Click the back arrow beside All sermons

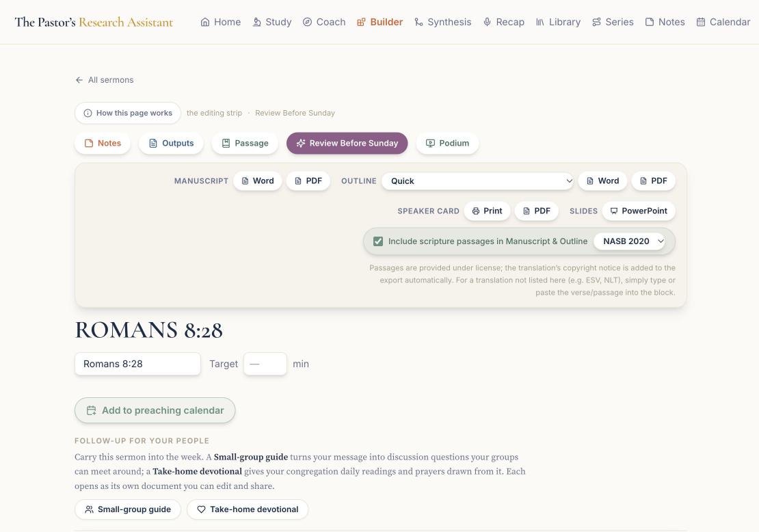[x=79, y=80]
